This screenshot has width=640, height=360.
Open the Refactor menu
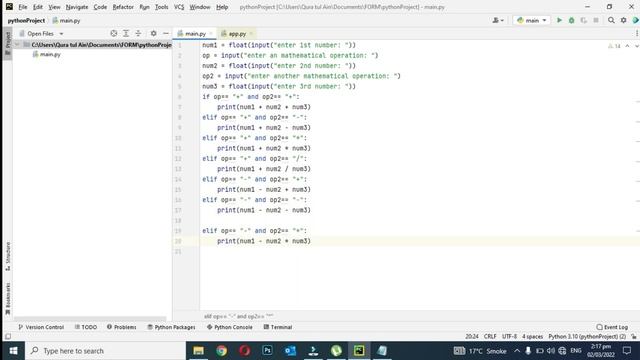pyautogui.click(x=123, y=7)
